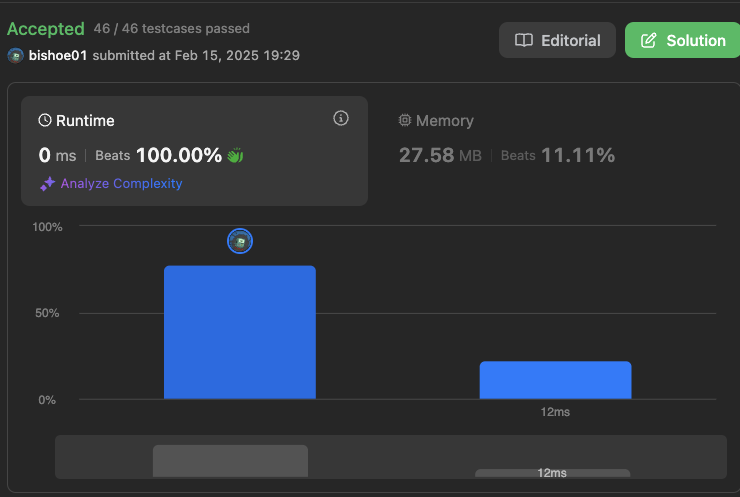The width and height of the screenshot is (740, 497).
Task: Click the green Solution button
Action: pyautogui.click(x=683, y=40)
